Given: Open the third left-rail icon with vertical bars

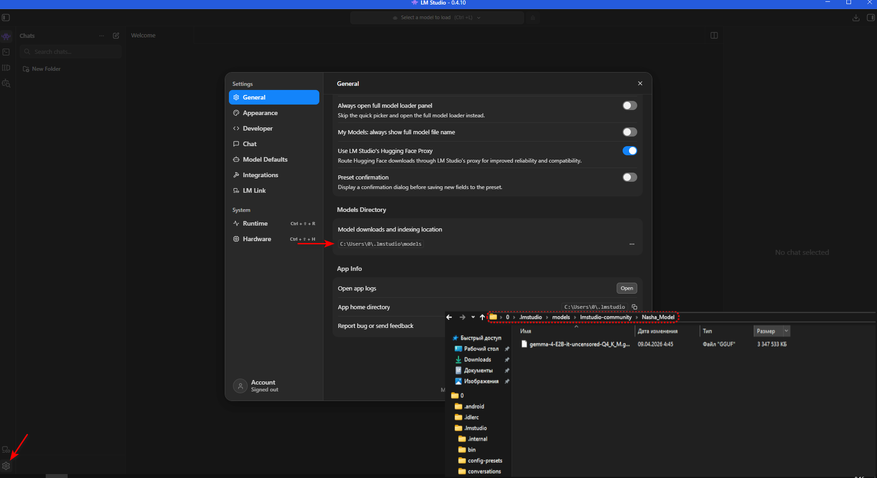Looking at the screenshot, I should (x=6, y=68).
